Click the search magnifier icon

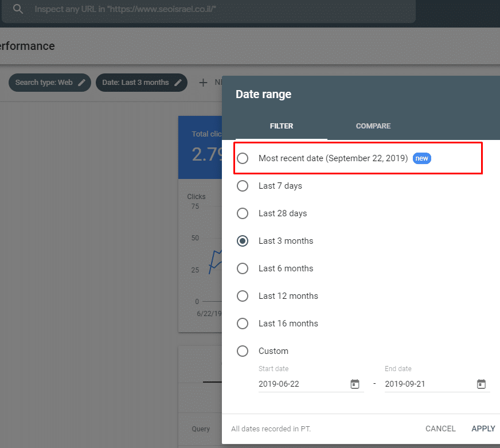click(x=18, y=10)
